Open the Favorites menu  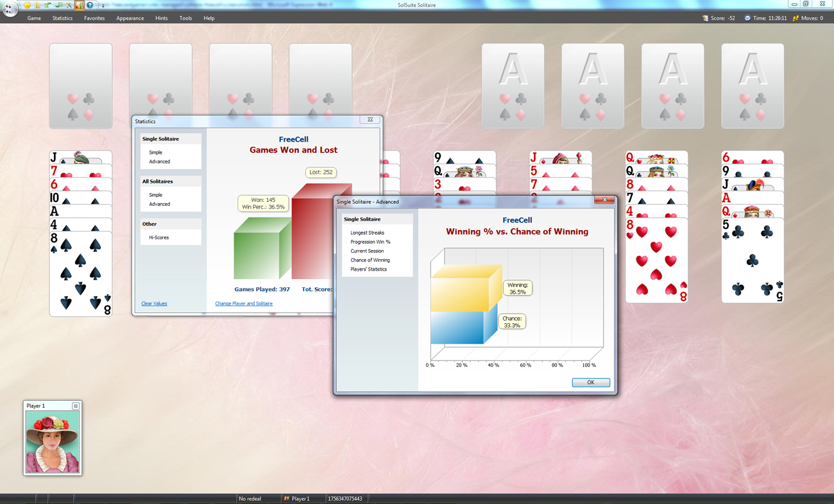[94, 18]
